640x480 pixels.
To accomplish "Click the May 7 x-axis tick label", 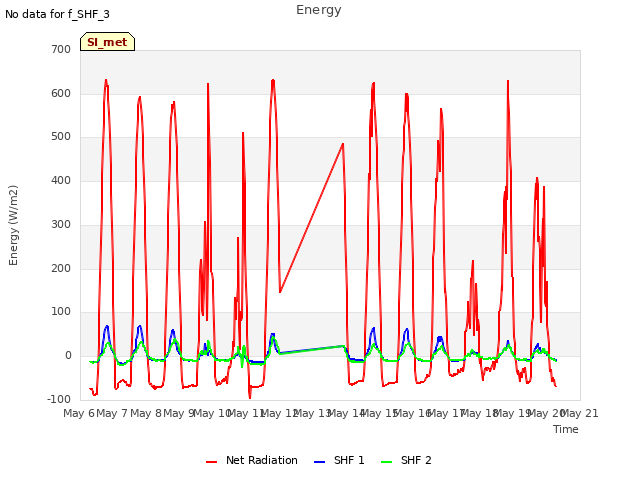I will click(x=112, y=413).
